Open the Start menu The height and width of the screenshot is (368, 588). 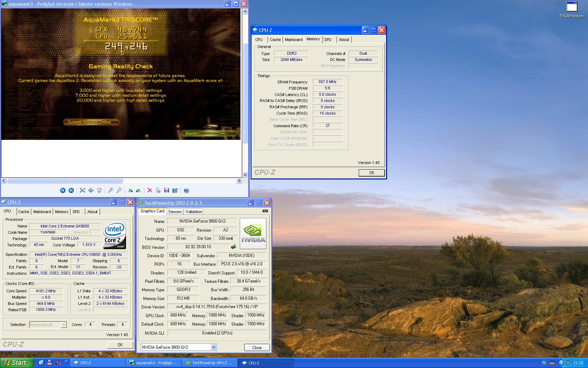tap(17, 363)
